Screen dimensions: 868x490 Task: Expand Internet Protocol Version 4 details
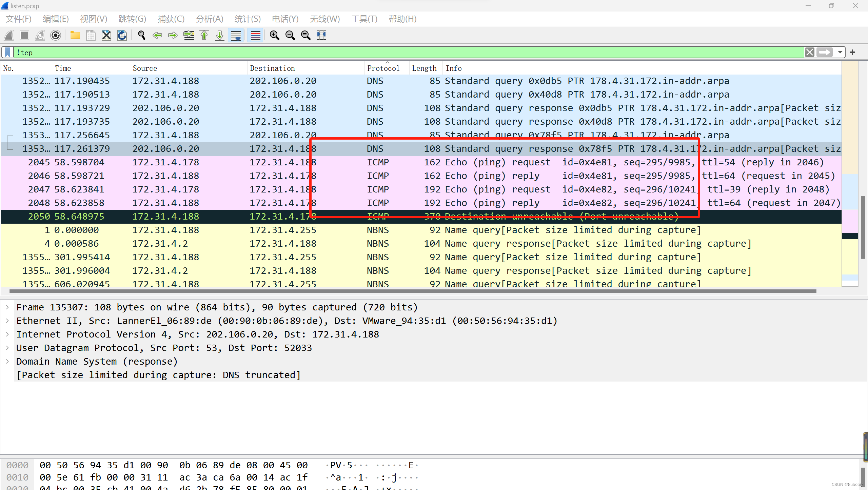point(7,334)
